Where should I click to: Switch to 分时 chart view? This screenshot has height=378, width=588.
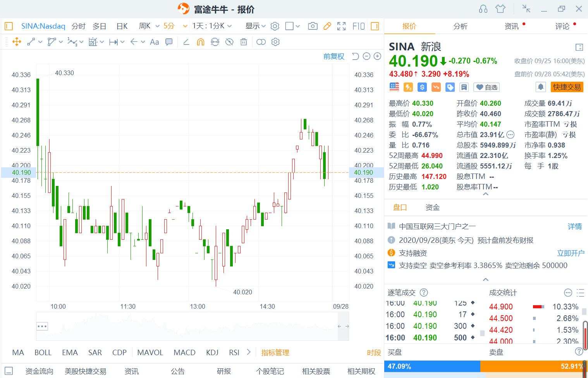(x=79, y=26)
